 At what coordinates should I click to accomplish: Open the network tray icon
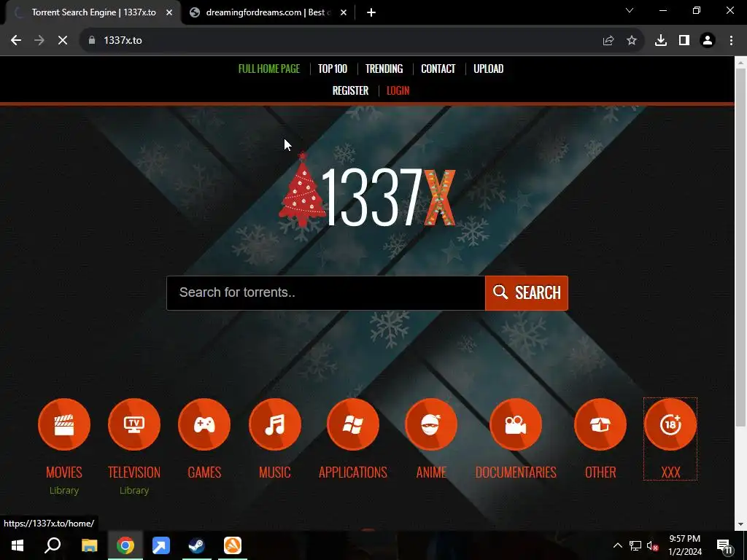coord(635,545)
